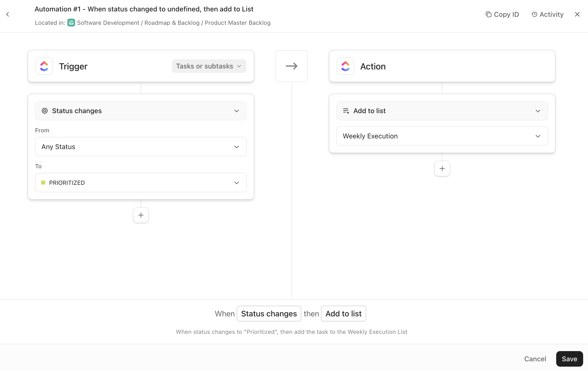Screen dimensions: 588x371
Task: Open the Tasks or subtasks dropdown
Action: coord(208,66)
